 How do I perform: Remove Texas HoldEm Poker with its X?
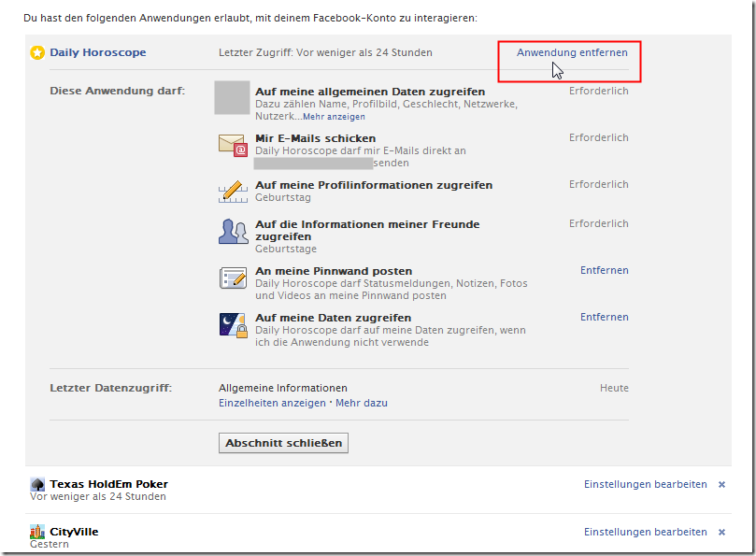(x=721, y=484)
